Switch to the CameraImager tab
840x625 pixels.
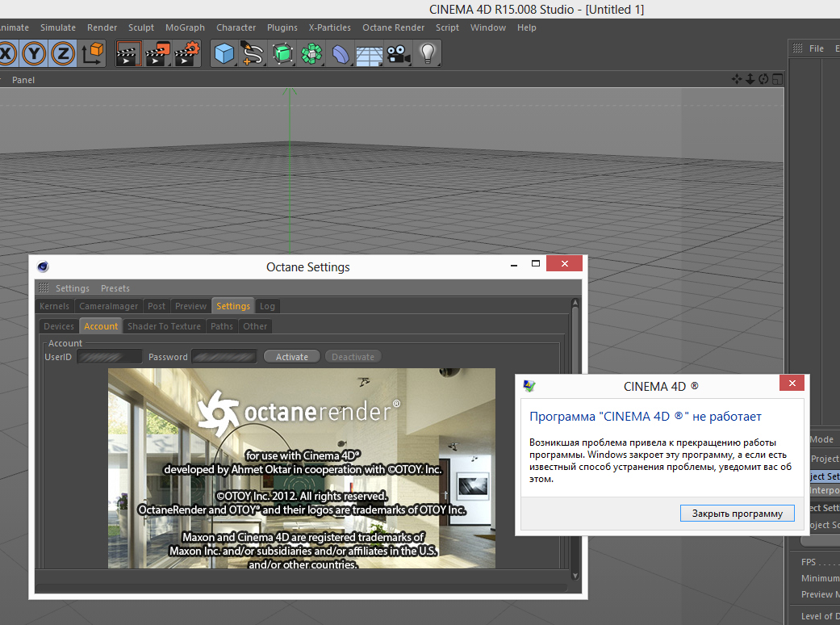(x=109, y=306)
